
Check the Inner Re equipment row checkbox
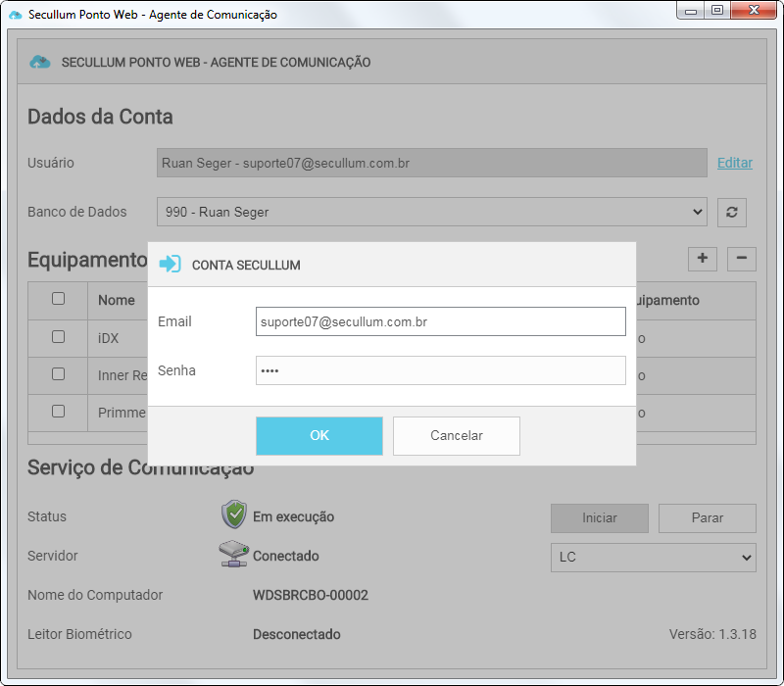(x=58, y=373)
